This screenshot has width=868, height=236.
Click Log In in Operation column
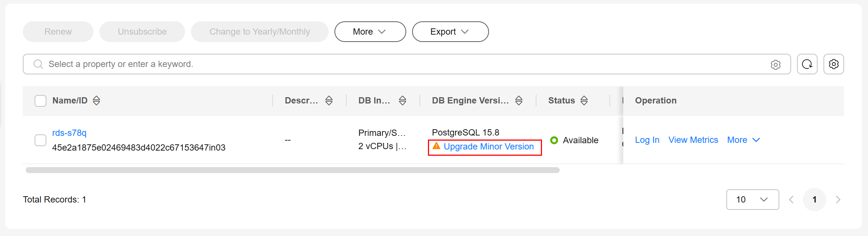pos(647,140)
